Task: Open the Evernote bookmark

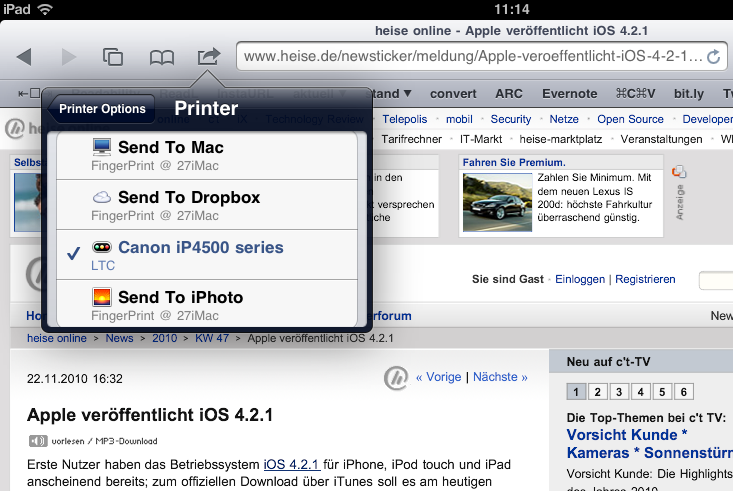Action: point(569,94)
